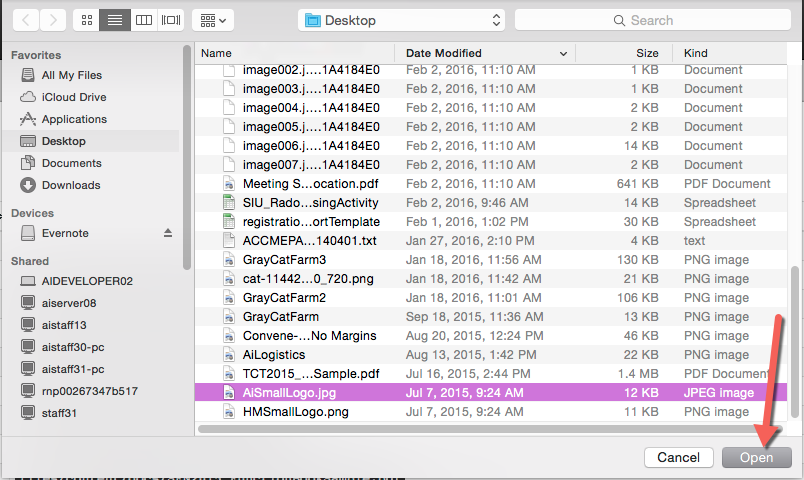
Task: Click the Cancel button
Action: (679, 457)
